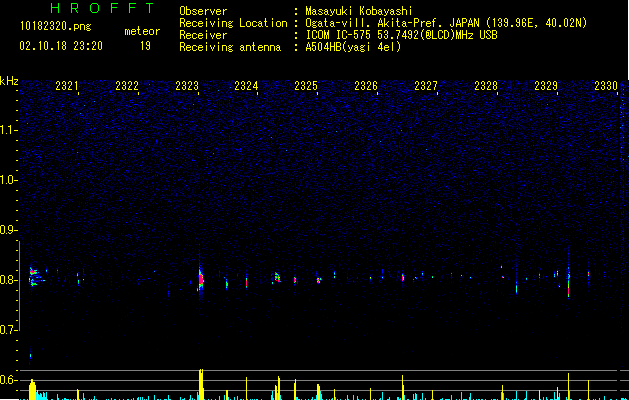
Task: Click the 2323 time marker
Action: coord(187,86)
